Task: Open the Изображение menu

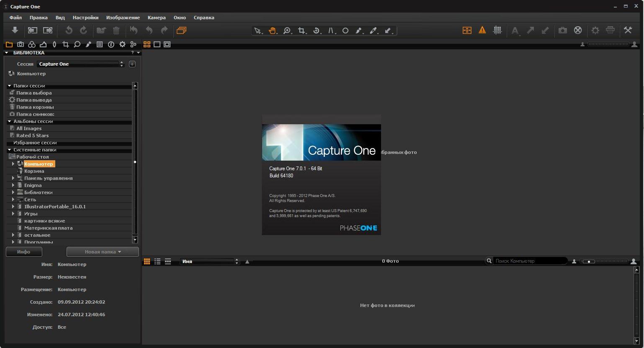Action: click(x=123, y=18)
